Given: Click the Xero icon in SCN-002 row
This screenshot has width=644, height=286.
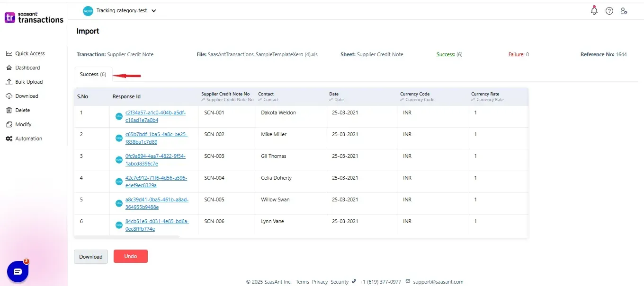Looking at the screenshot, I should click(x=119, y=138).
